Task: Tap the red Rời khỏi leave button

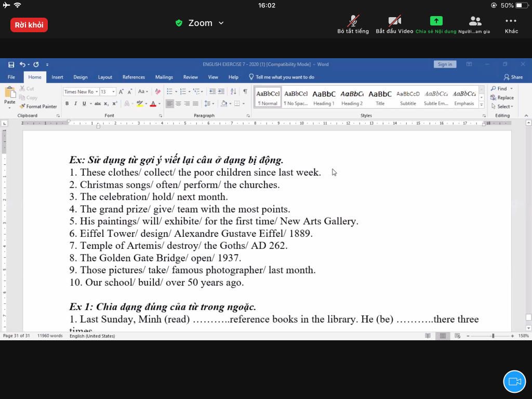Action: (29, 25)
